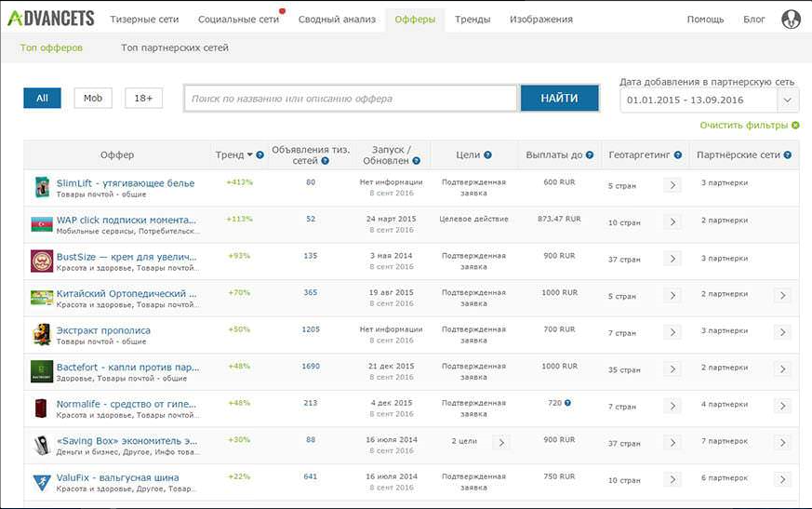This screenshot has height=509, width=812.
Task: Click the НАЙТИ search button
Action: [x=559, y=98]
